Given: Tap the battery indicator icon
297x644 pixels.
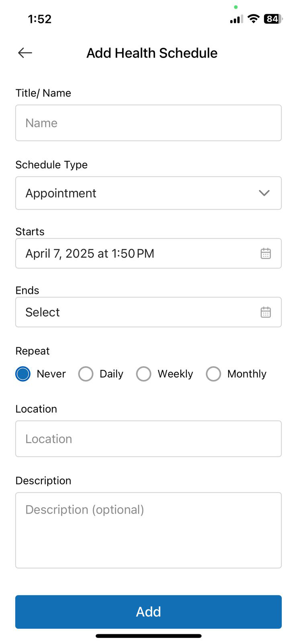Looking at the screenshot, I should (273, 19).
